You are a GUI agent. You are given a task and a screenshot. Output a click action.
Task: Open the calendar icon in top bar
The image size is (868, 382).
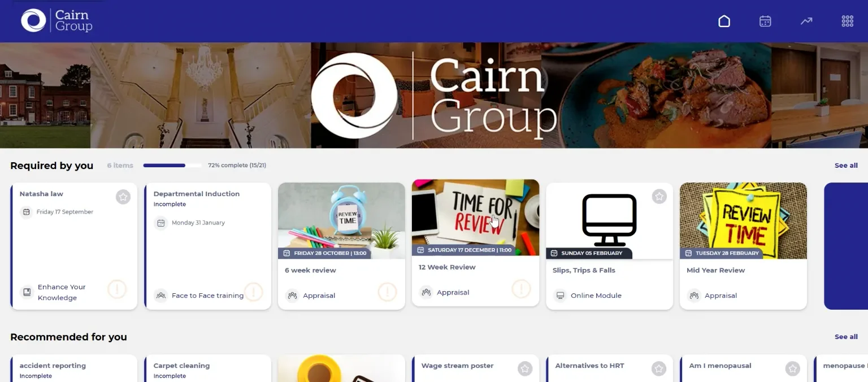pos(765,21)
